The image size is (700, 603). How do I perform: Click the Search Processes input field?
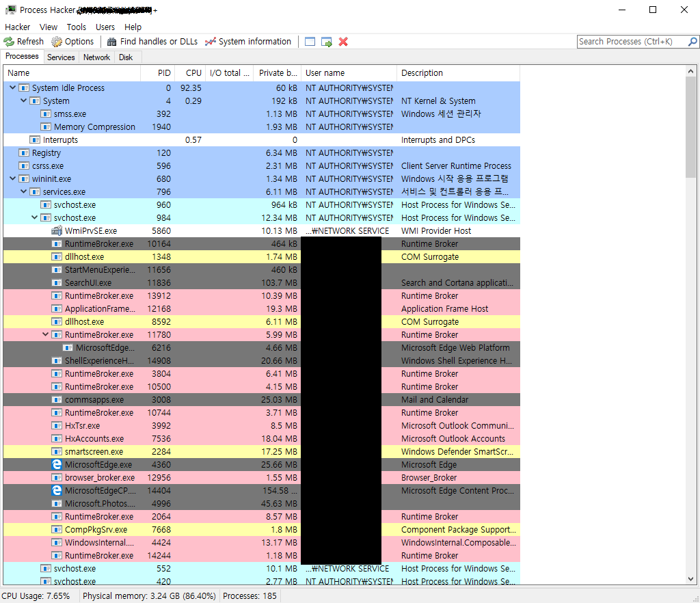(632, 42)
